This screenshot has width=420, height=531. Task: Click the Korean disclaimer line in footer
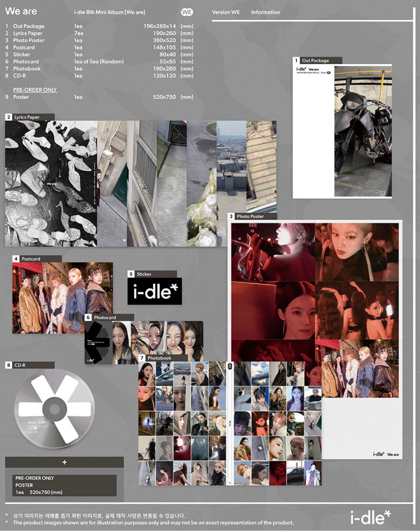99,516
